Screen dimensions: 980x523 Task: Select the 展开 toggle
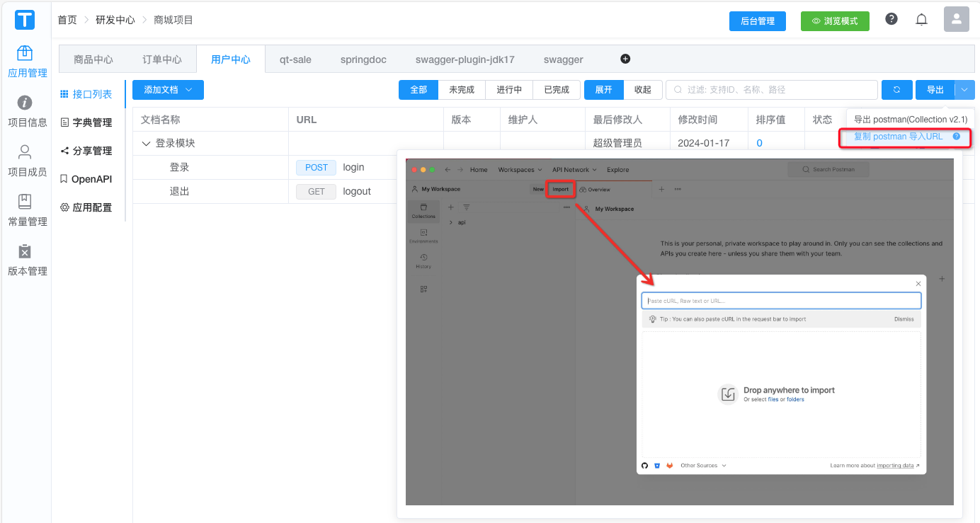point(603,90)
